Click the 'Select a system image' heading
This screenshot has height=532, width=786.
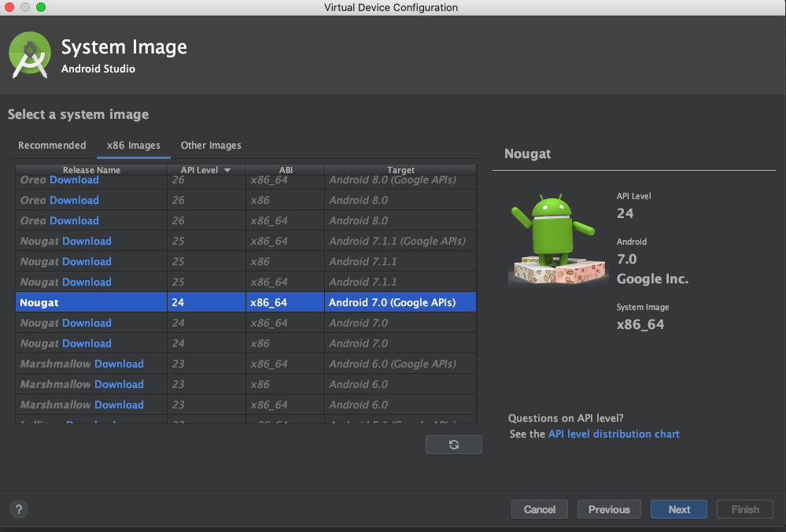tap(78, 115)
